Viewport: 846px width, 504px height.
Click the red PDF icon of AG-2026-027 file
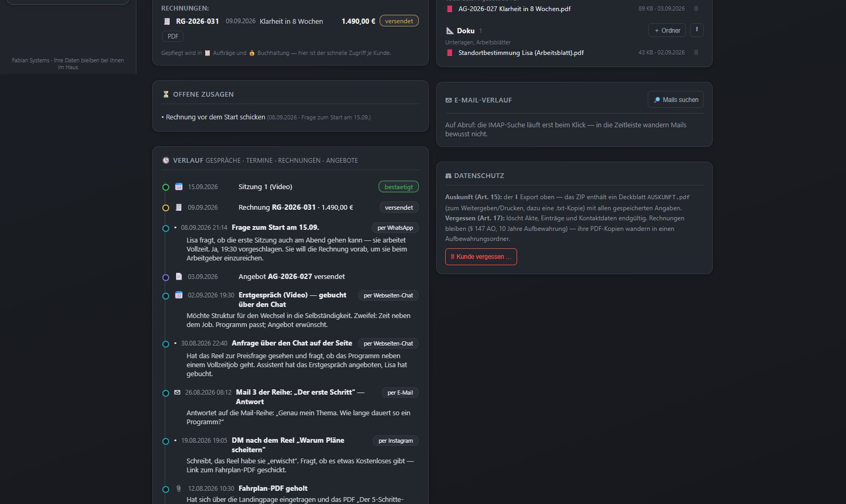pyautogui.click(x=450, y=9)
